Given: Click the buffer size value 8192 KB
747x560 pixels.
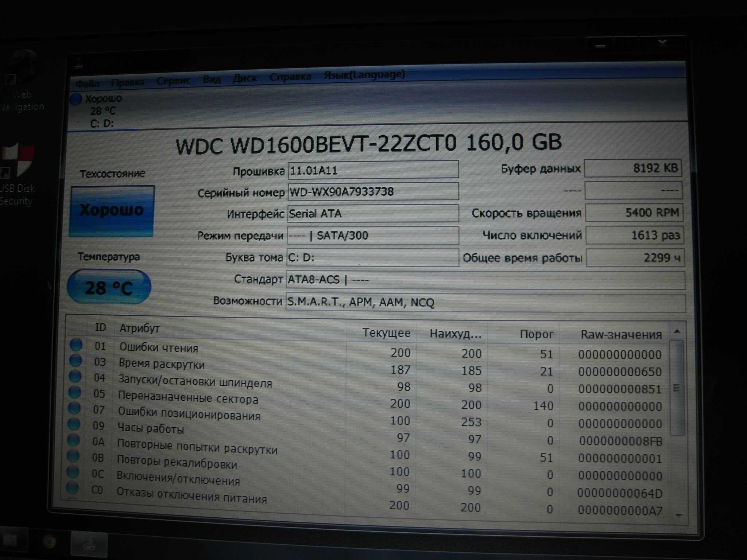Looking at the screenshot, I should (633, 168).
